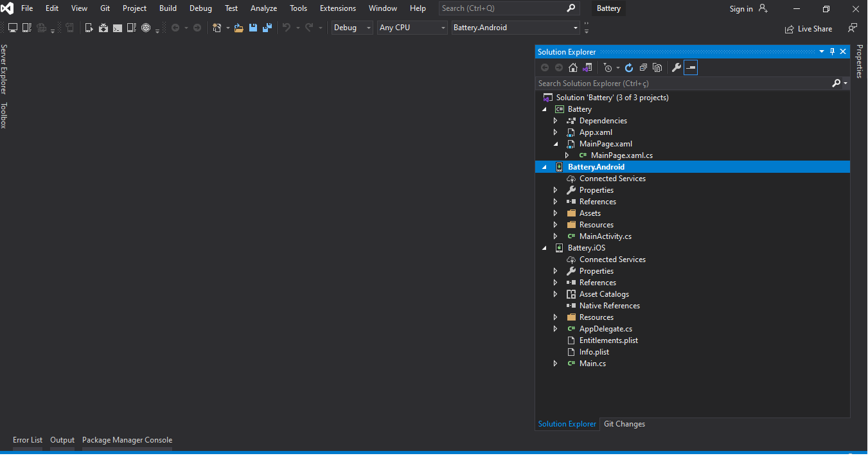Collapse the Battery.Android project node
The width and height of the screenshot is (868, 458).
click(x=544, y=166)
